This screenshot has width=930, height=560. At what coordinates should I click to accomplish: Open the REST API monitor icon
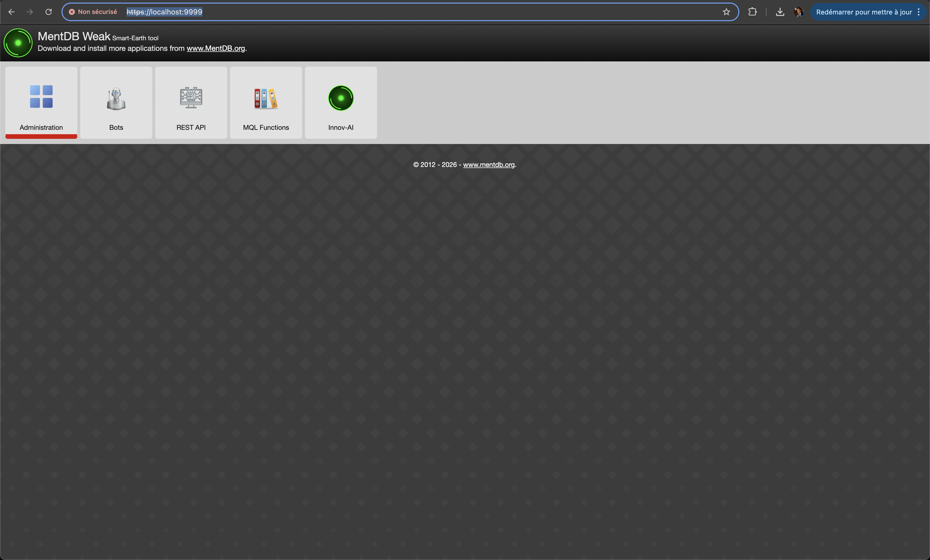click(x=191, y=98)
